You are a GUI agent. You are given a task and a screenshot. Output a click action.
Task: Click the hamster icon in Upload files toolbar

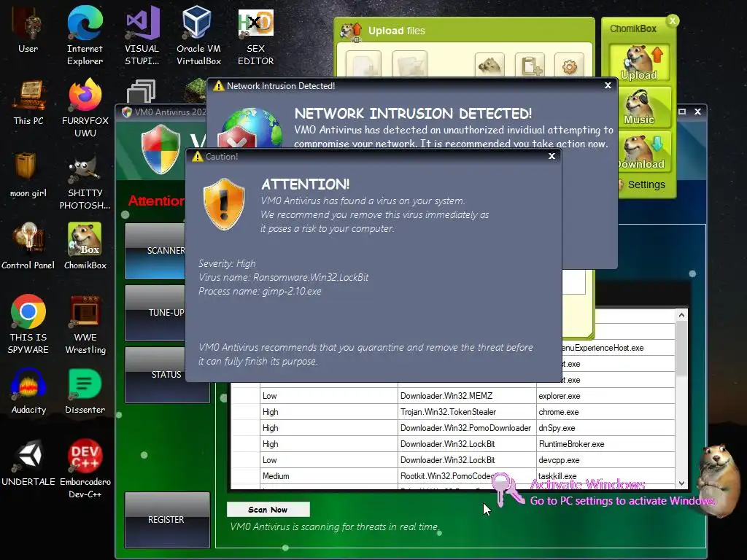(x=489, y=66)
